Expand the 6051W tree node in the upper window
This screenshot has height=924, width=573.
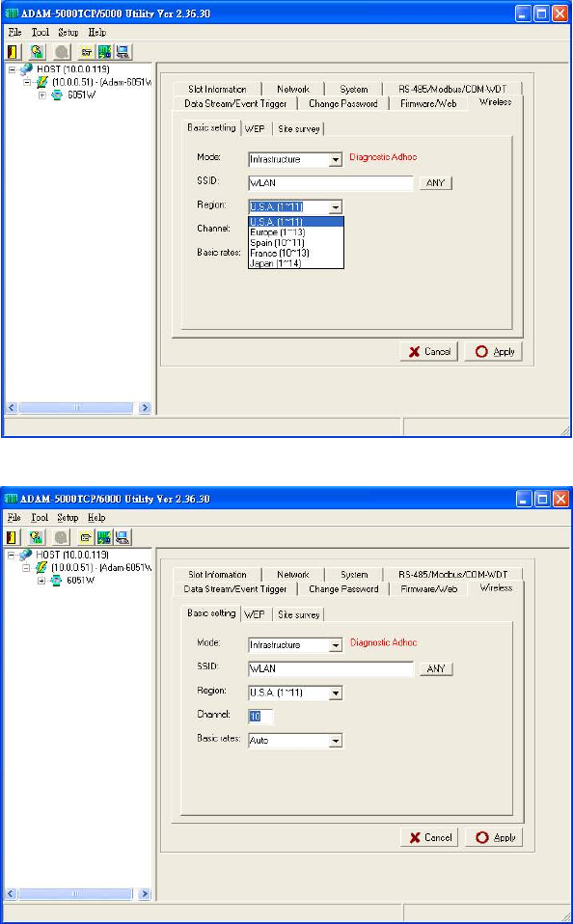pos(41,95)
